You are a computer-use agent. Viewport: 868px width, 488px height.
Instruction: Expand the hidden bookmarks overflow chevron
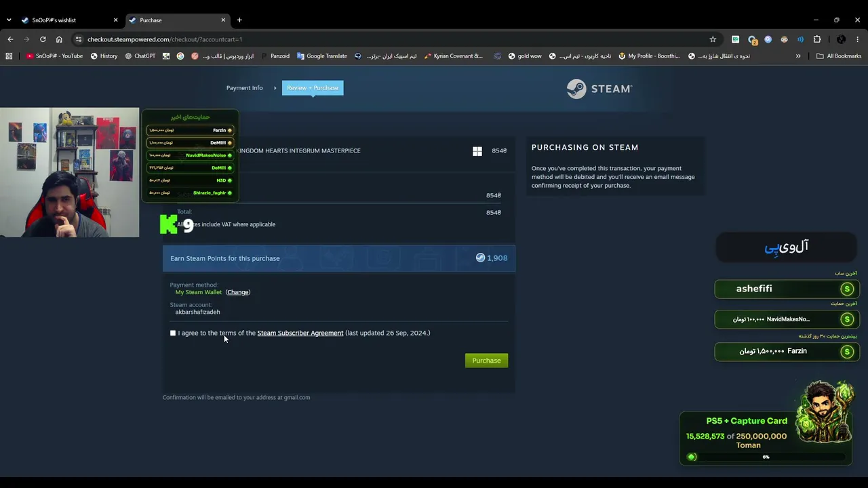pyautogui.click(x=798, y=56)
